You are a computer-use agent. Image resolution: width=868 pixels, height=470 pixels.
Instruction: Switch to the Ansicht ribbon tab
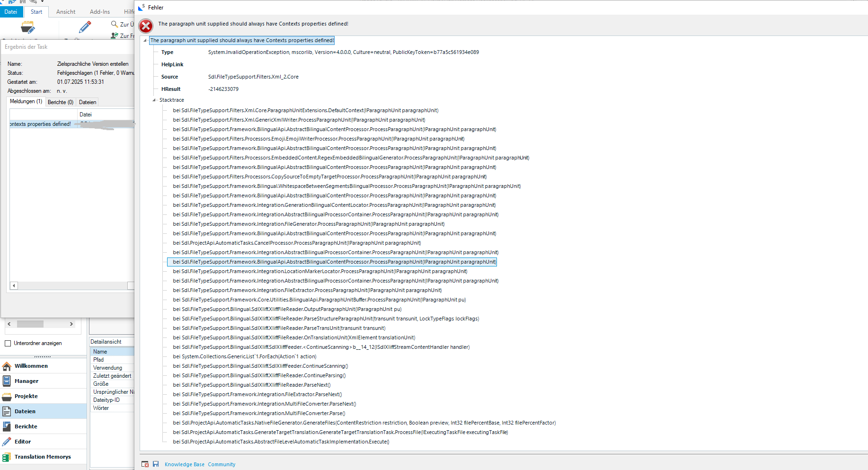point(65,11)
